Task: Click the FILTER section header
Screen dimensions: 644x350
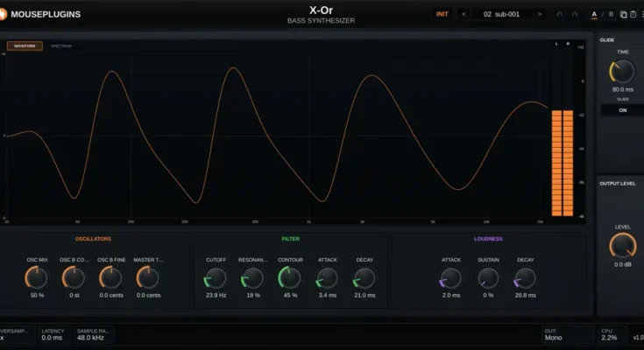Action: pyautogui.click(x=290, y=239)
